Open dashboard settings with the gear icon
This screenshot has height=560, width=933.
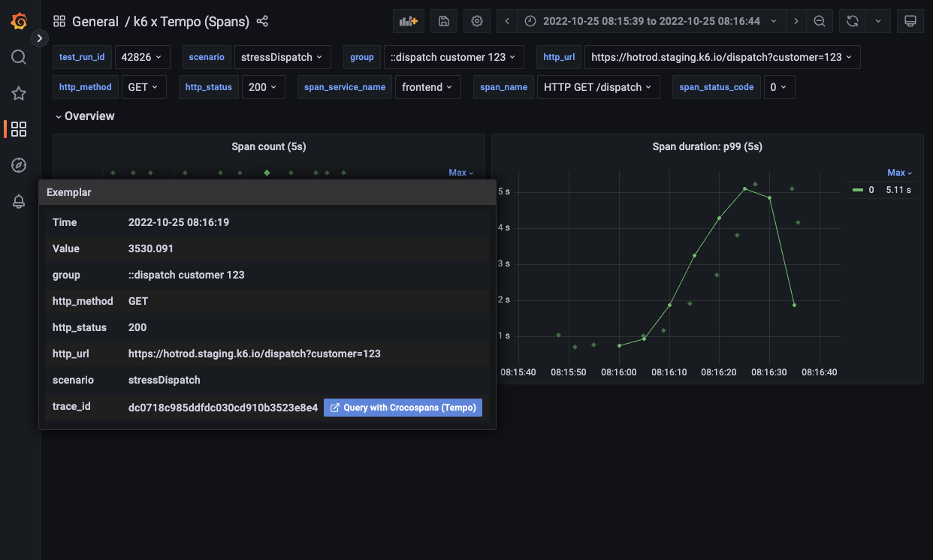coord(477,21)
